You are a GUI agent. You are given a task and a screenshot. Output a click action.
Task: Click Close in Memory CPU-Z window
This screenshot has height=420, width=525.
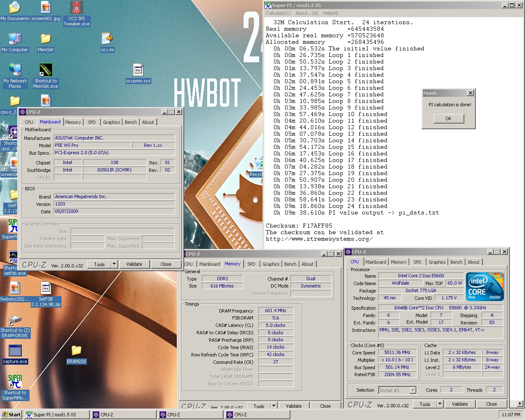pyautogui.click(x=325, y=406)
